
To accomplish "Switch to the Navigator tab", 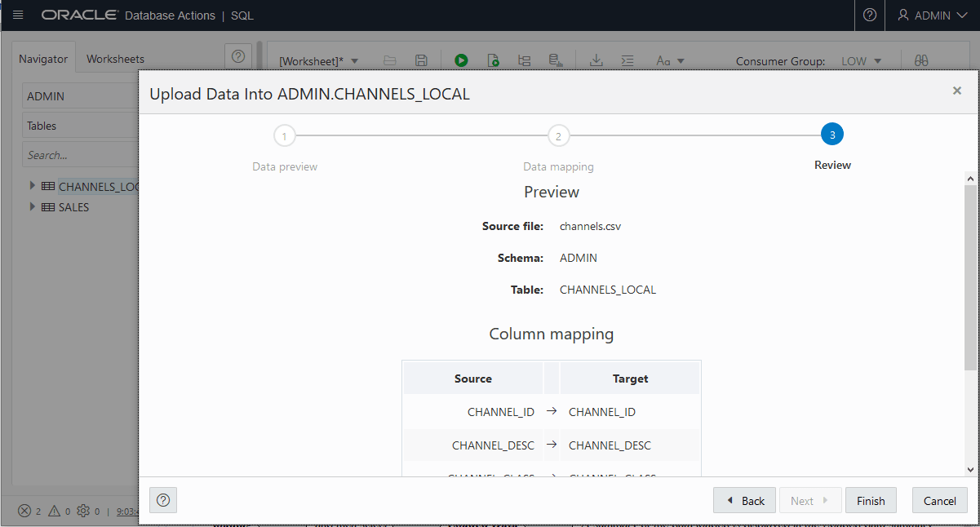I will tap(42, 58).
